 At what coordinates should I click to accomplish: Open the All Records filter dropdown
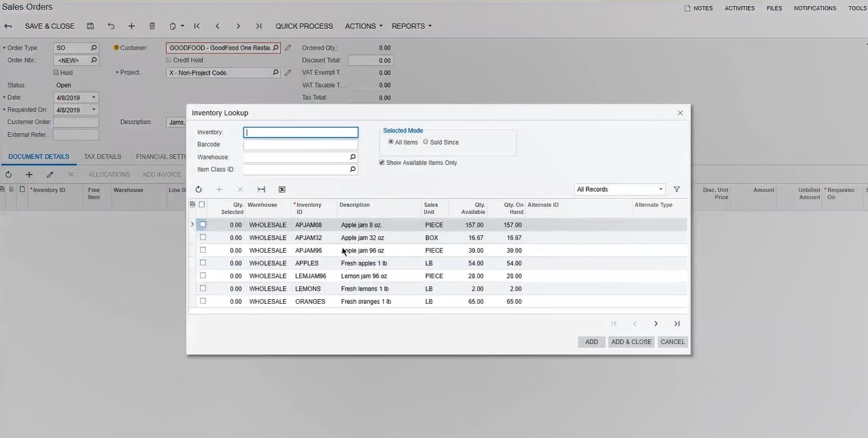pyautogui.click(x=660, y=189)
